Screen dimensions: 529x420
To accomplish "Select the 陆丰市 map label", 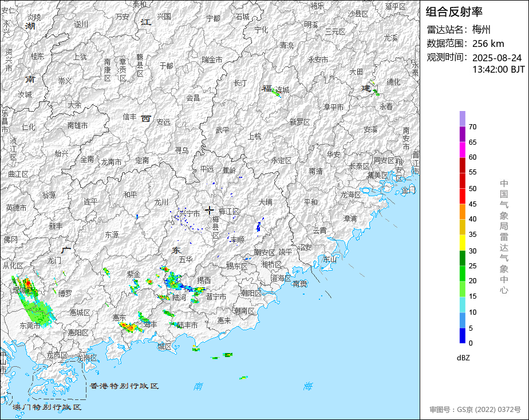I will (x=187, y=325).
